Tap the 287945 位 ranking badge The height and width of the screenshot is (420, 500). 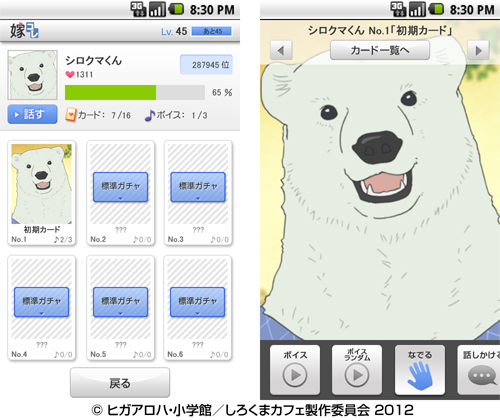pyautogui.click(x=206, y=65)
